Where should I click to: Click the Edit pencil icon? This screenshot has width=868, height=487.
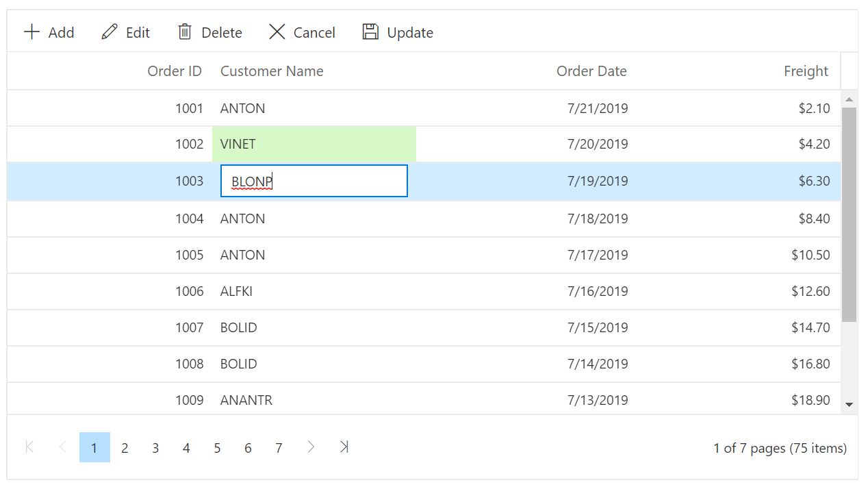coord(110,32)
